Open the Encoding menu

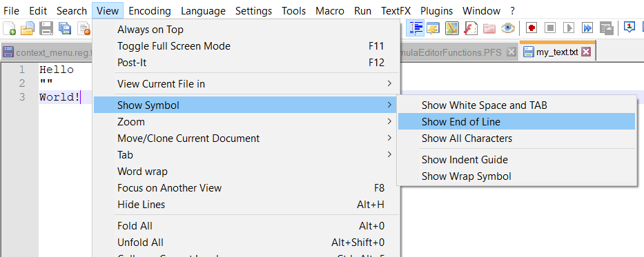pos(150,10)
